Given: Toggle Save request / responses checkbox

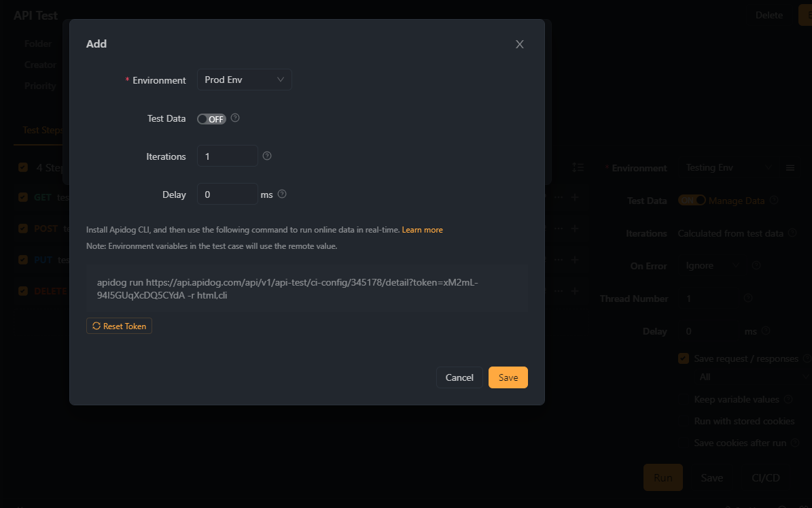Looking at the screenshot, I should tap(684, 358).
